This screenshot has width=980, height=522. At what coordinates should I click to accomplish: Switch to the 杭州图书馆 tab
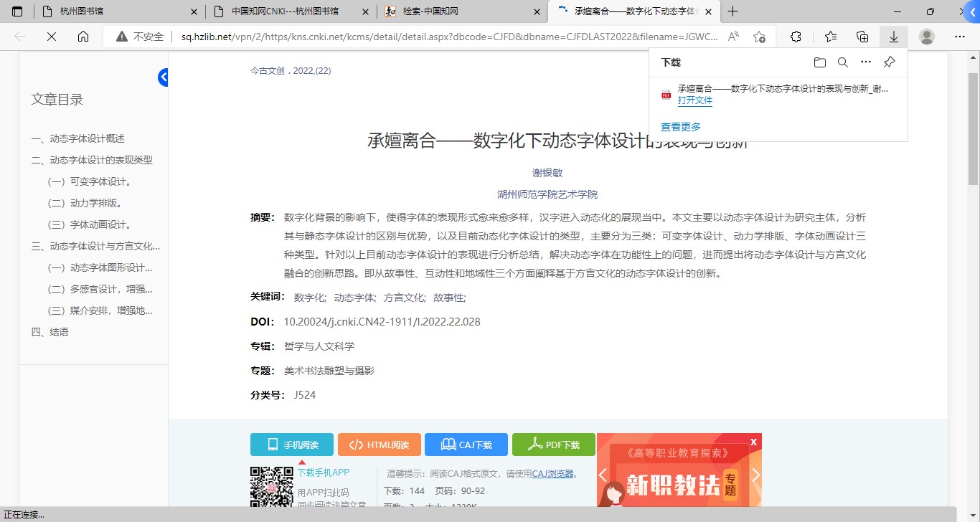118,11
